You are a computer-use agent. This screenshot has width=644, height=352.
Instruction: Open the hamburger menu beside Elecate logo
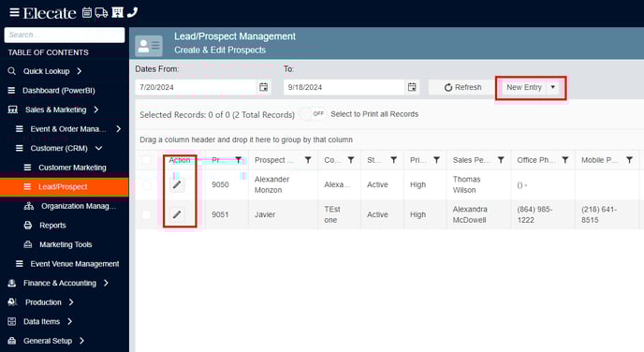[x=14, y=13]
